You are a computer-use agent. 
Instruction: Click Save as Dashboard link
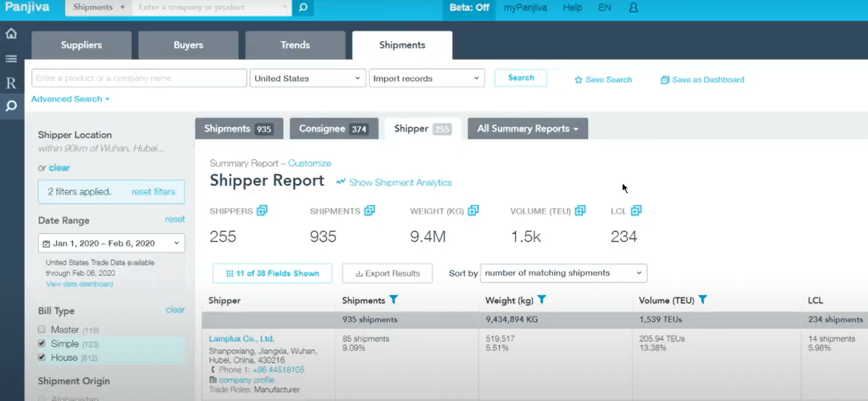[708, 80]
